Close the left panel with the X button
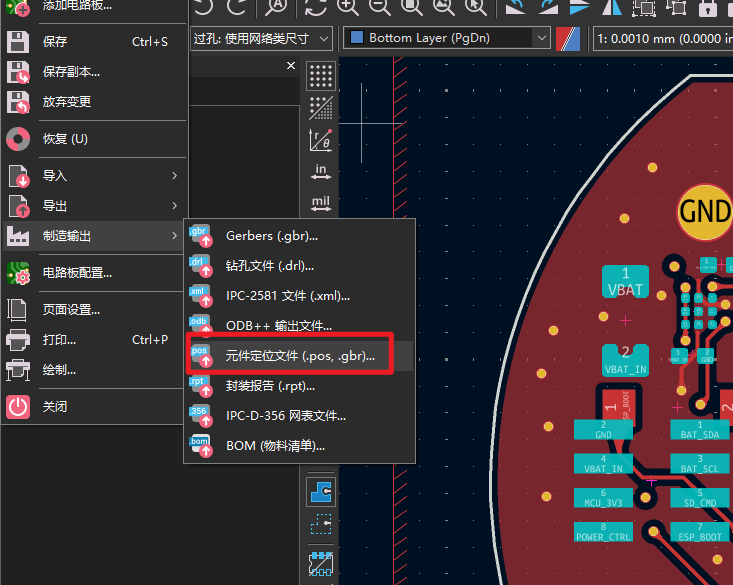Image resolution: width=733 pixels, height=585 pixels. point(291,65)
